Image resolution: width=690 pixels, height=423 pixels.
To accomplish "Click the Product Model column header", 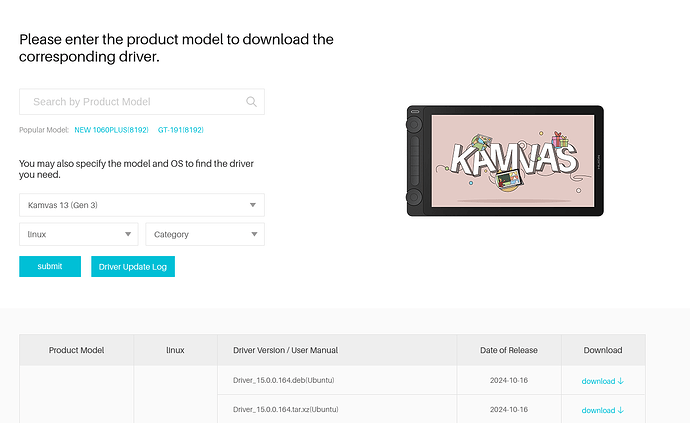I will (x=77, y=350).
